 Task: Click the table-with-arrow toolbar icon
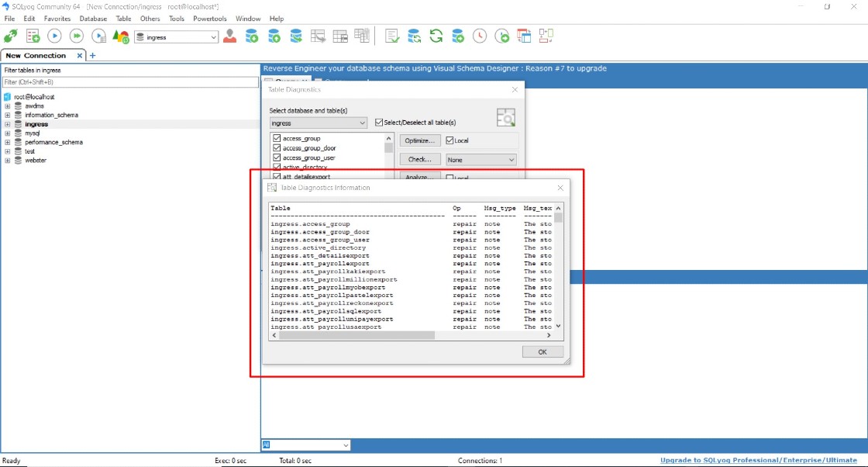point(319,36)
